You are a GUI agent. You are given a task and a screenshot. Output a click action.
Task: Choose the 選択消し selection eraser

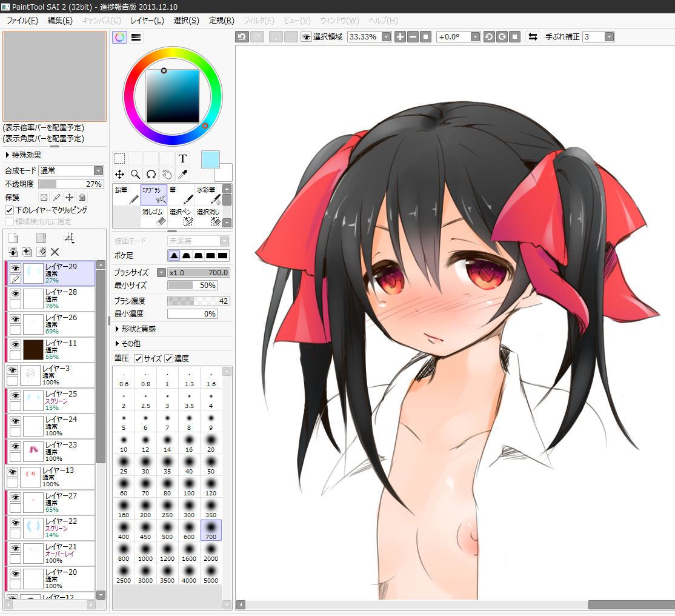tap(208, 216)
